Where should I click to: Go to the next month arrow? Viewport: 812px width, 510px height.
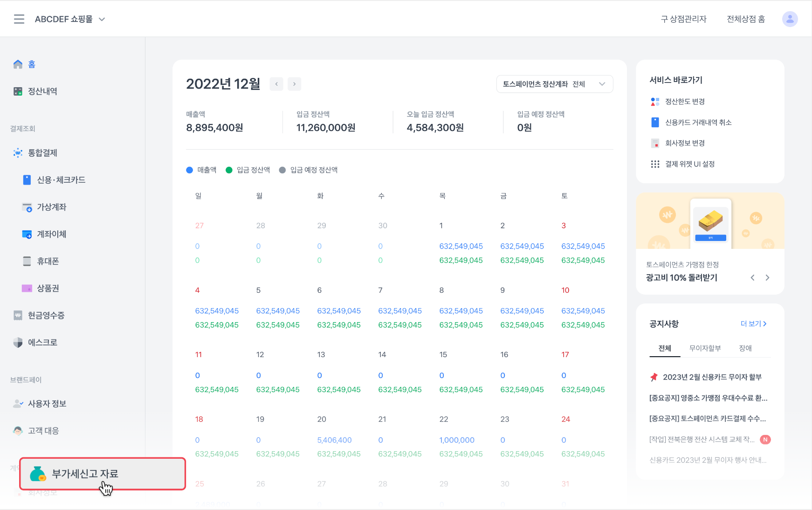[294, 84]
